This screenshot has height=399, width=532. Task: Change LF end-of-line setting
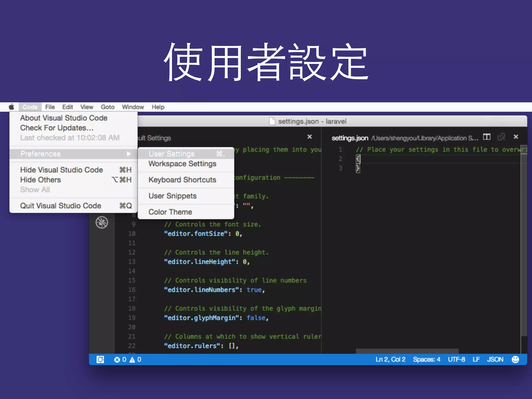(476, 359)
